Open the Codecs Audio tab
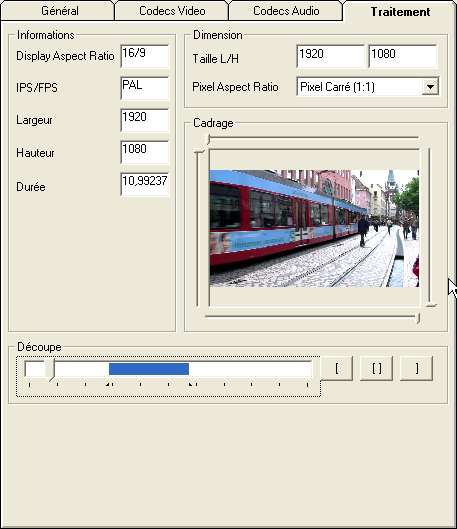 286,11
